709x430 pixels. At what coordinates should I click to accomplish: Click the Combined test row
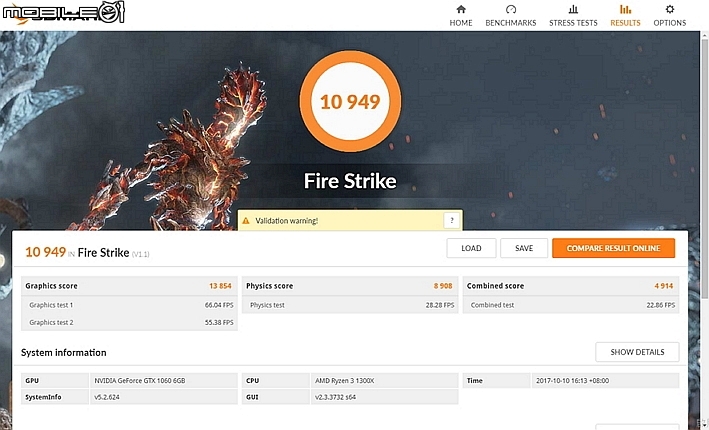click(571, 305)
